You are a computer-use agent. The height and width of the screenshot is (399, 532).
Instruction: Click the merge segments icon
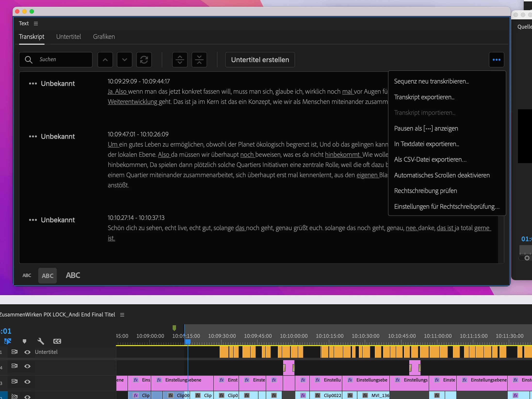[x=199, y=60]
